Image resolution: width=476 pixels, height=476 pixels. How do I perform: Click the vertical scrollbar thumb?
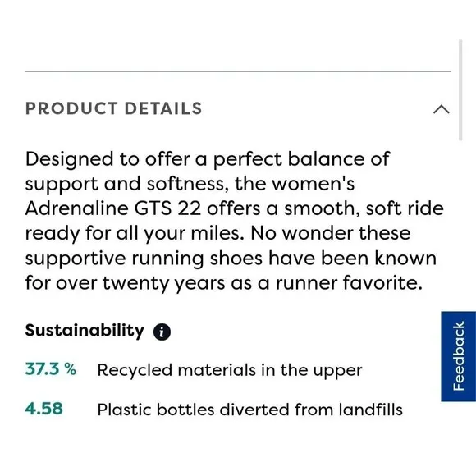point(460,89)
